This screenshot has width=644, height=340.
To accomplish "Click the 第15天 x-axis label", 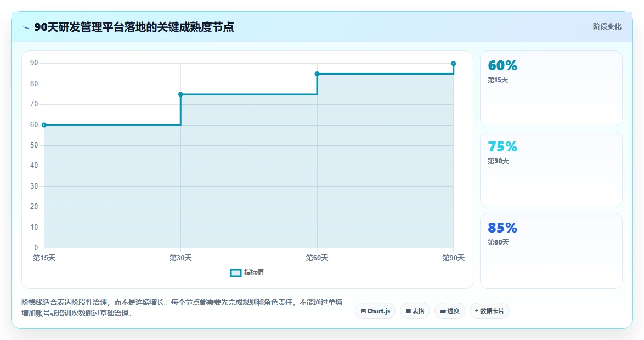I will tap(44, 258).
